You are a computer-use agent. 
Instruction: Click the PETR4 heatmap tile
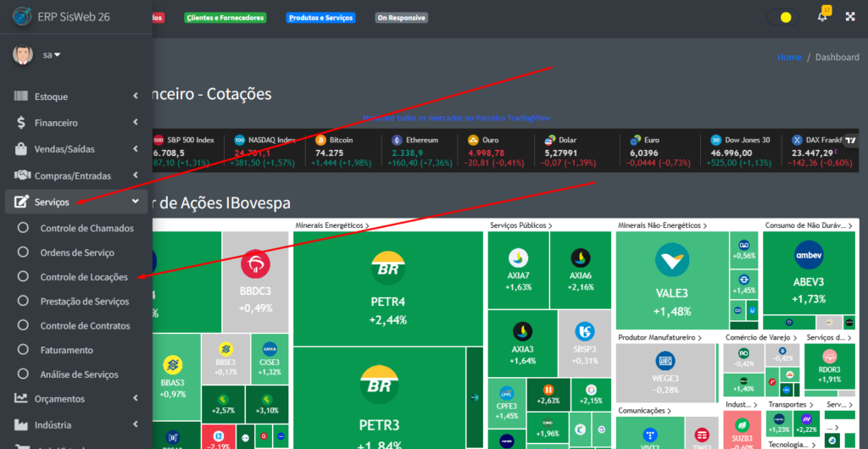pos(388,289)
